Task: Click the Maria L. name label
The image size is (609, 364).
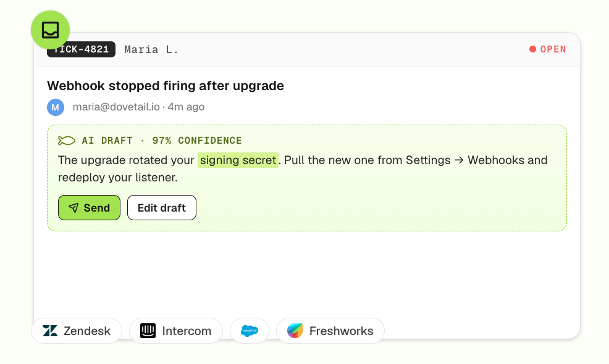Action: click(x=151, y=49)
